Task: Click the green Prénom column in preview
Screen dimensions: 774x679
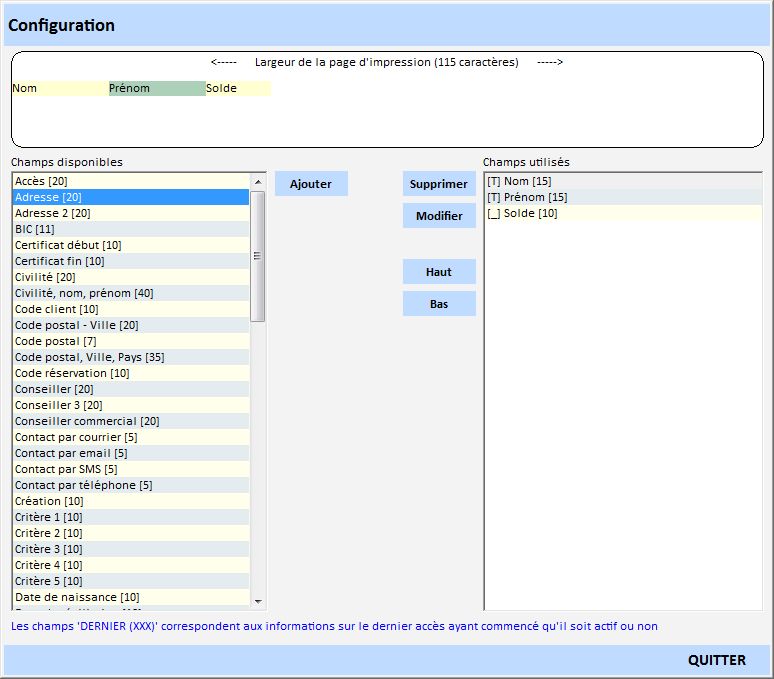Action: (157, 88)
